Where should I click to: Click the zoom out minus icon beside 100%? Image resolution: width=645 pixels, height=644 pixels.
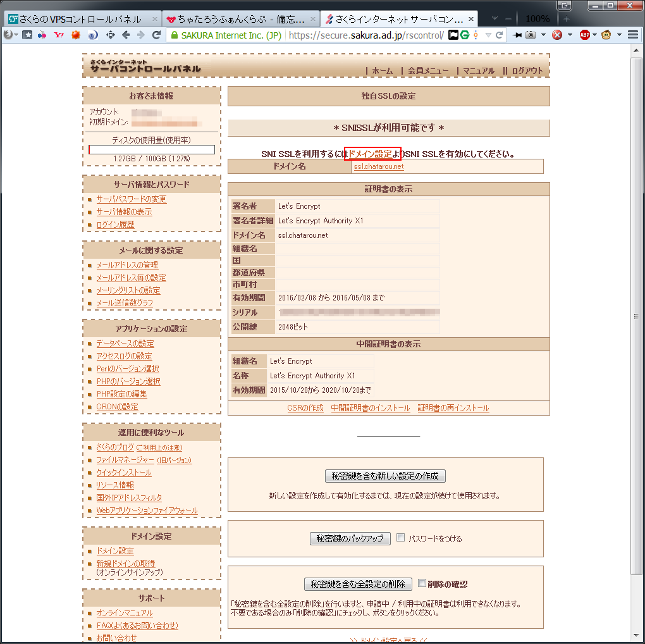(x=508, y=19)
